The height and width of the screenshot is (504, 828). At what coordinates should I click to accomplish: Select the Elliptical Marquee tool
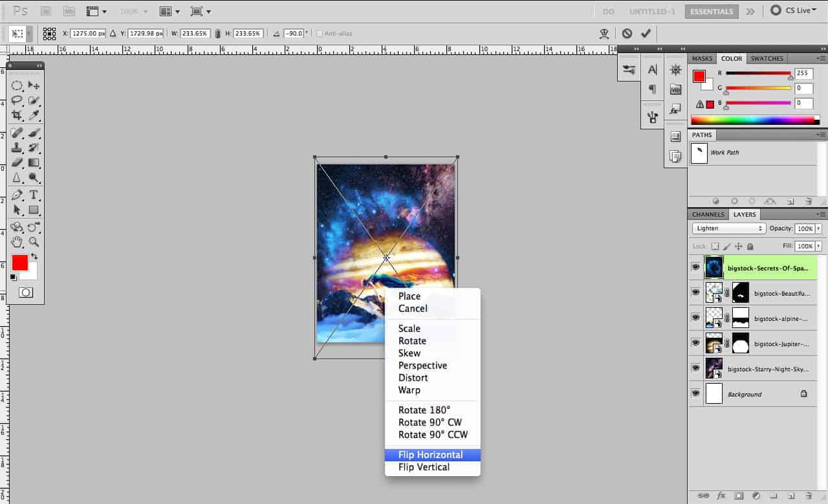[x=17, y=85]
